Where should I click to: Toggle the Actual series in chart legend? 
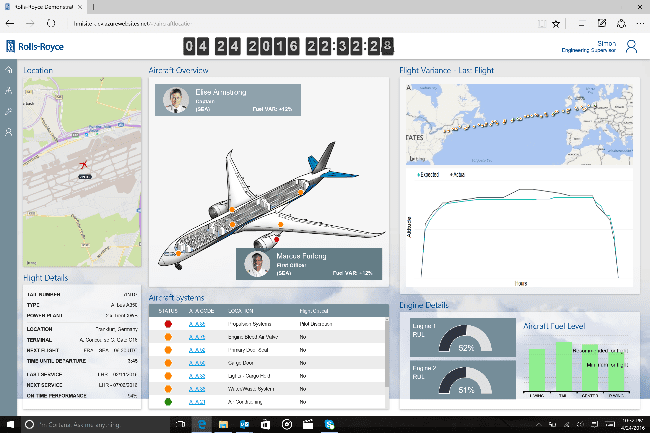456,173
